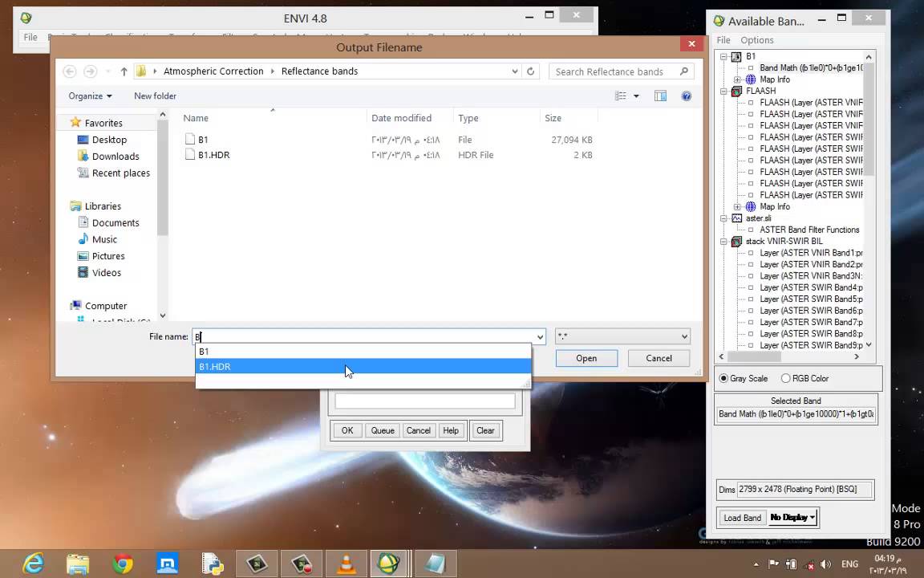Click the Forward navigation arrow
The height and width of the screenshot is (578, 924).
[90, 71]
